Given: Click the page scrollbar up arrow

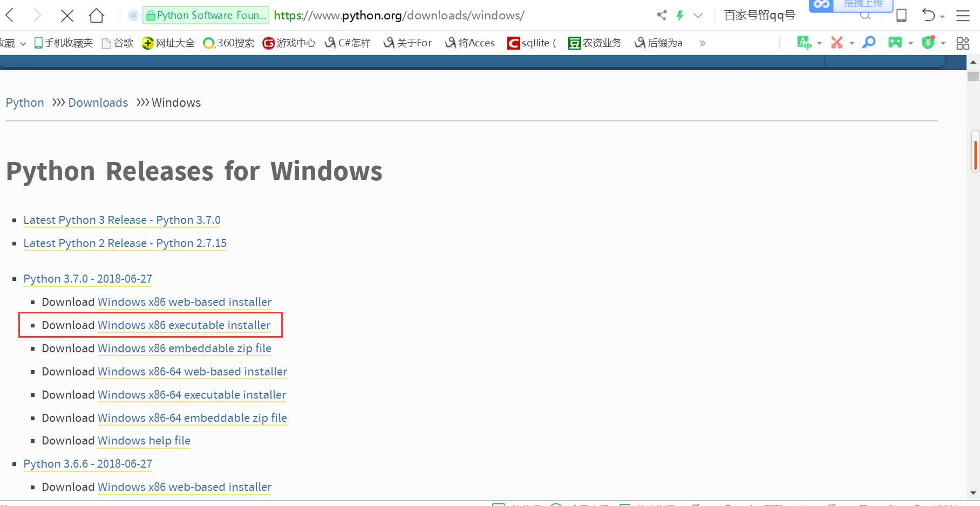Looking at the screenshot, I should pos(973,62).
